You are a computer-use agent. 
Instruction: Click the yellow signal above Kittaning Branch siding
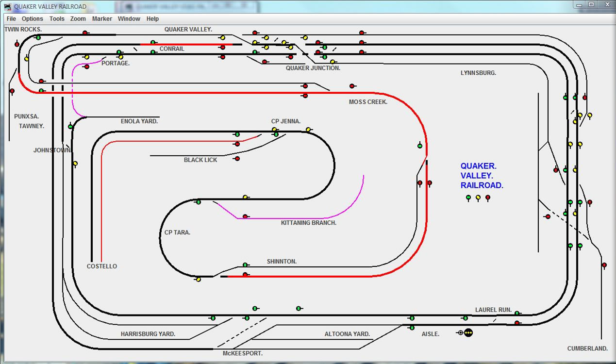(245, 197)
